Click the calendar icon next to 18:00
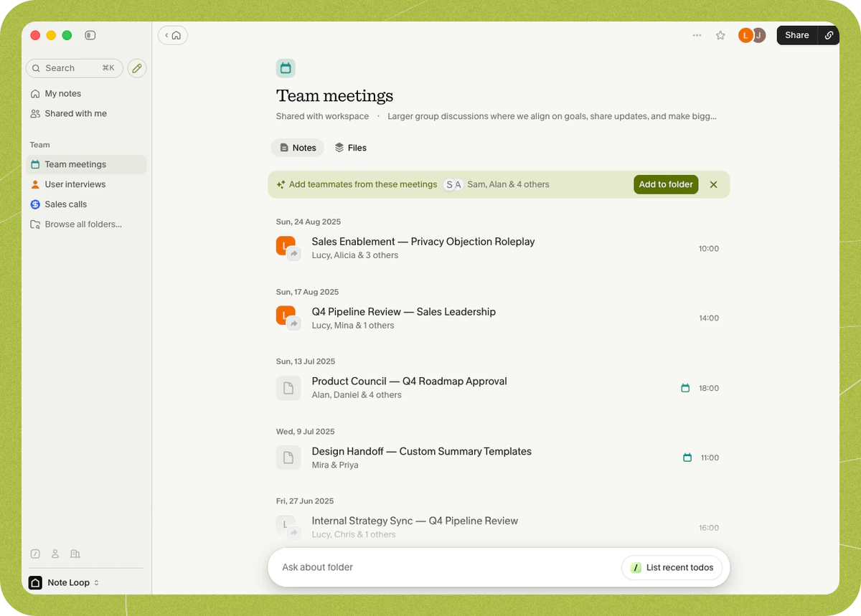 (685, 388)
